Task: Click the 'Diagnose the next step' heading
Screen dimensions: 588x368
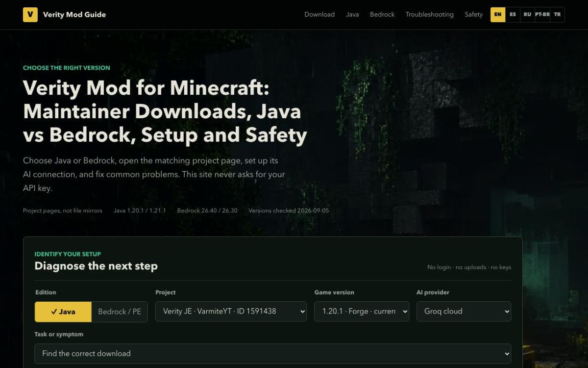Action: tap(96, 266)
